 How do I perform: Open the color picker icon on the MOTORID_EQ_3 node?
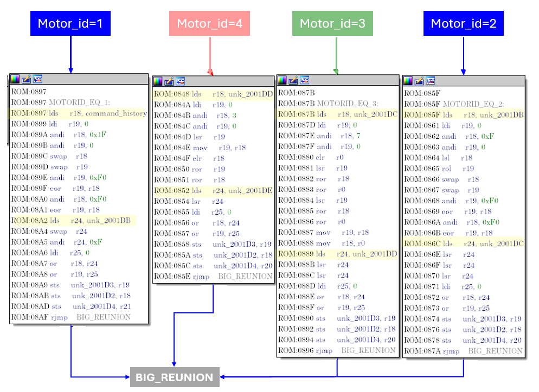282,80
